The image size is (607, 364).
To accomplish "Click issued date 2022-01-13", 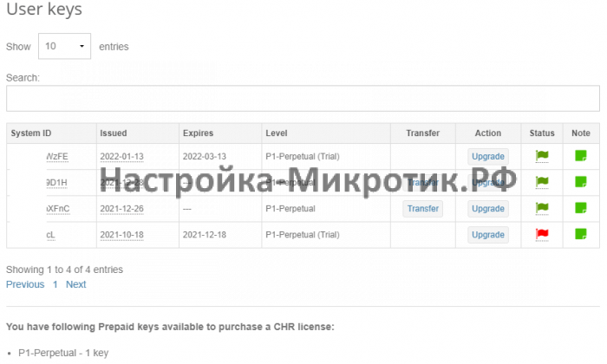I will [121, 157].
